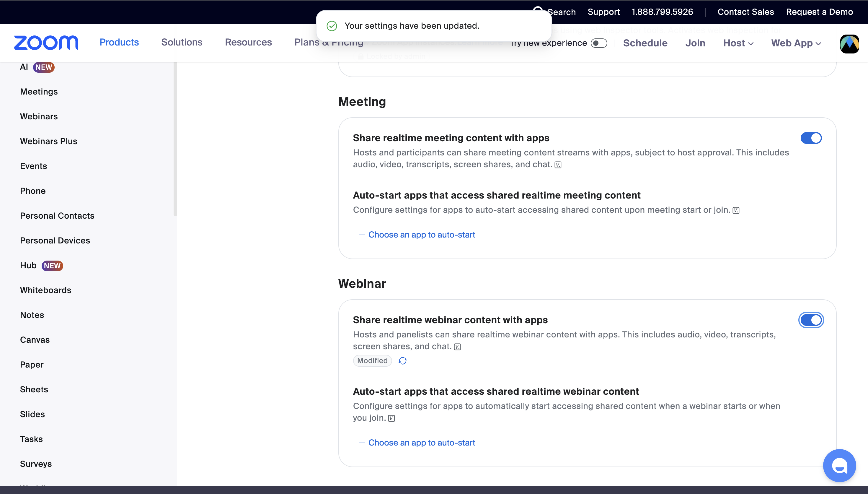Disable share realtime meeting content toggle

[x=811, y=138]
